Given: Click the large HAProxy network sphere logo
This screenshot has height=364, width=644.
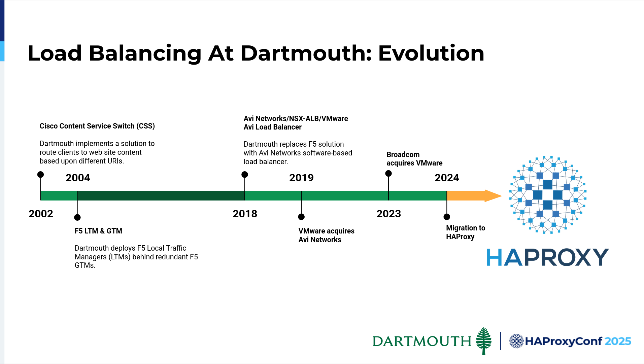Looking at the screenshot, I should [x=548, y=195].
